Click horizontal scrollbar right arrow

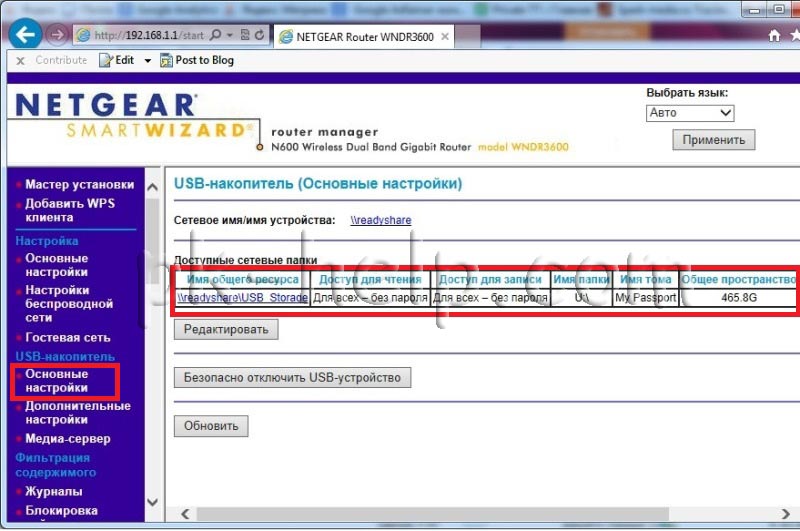(786, 514)
